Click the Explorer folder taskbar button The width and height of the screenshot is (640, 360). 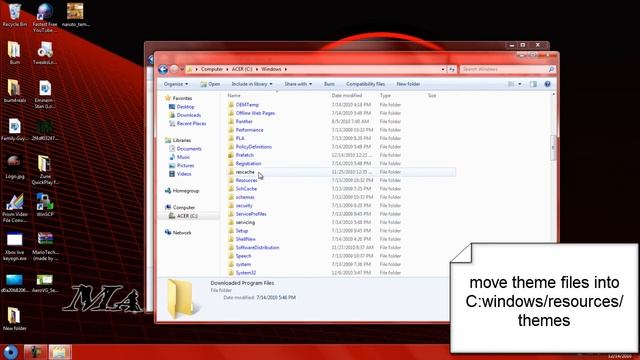(x=60, y=352)
